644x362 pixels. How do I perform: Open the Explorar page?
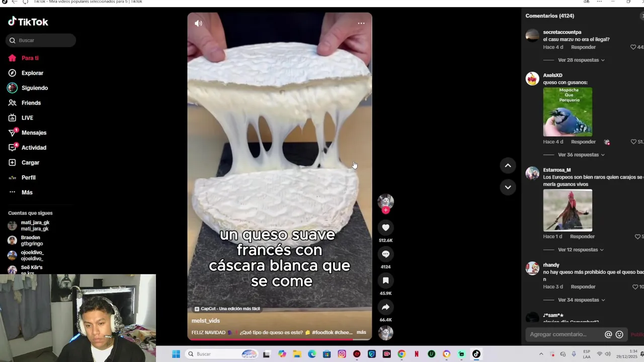pyautogui.click(x=26, y=73)
